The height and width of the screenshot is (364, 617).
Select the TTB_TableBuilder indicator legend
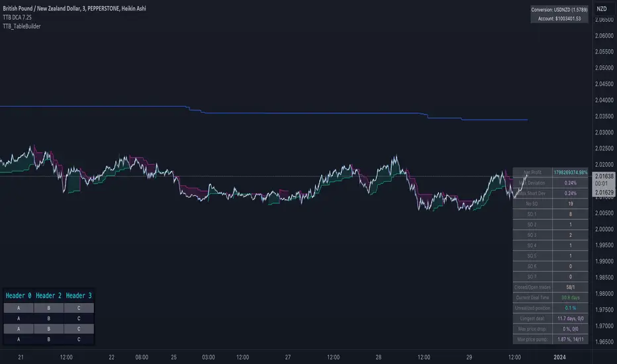point(22,26)
